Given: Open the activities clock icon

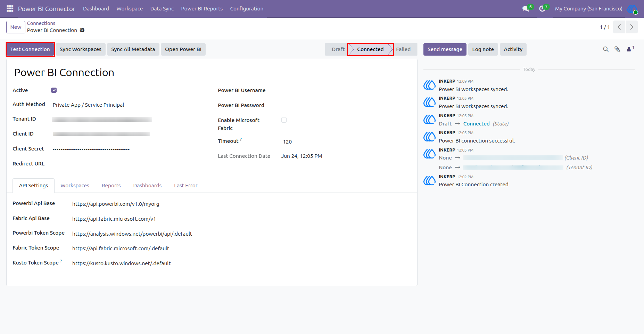Looking at the screenshot, I should tap(542, 9).
